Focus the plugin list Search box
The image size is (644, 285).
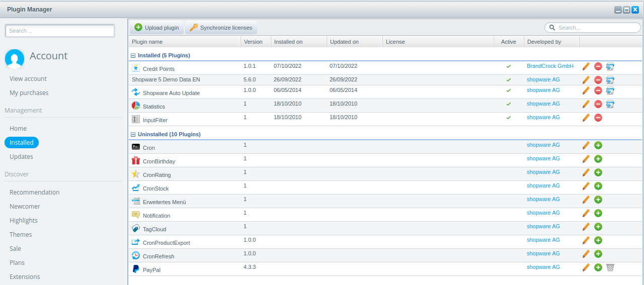click(x=592, y=28)
